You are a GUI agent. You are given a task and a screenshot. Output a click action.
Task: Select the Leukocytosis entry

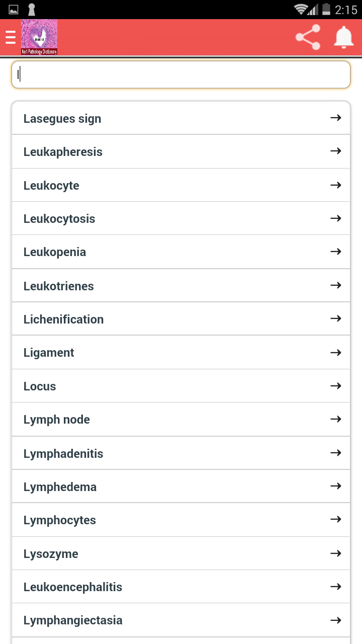pyautogui.click(x=151, y=218)
